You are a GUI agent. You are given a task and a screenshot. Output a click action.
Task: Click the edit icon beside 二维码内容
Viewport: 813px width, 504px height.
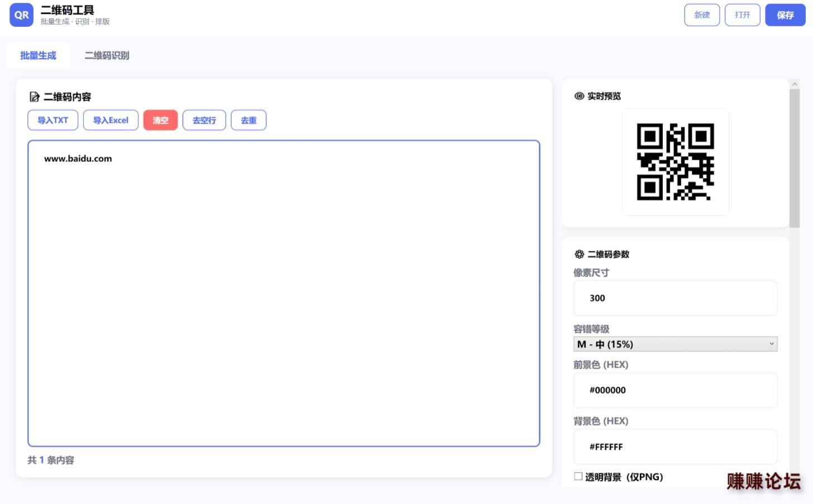pyautogui.click(x=35, y=97)
